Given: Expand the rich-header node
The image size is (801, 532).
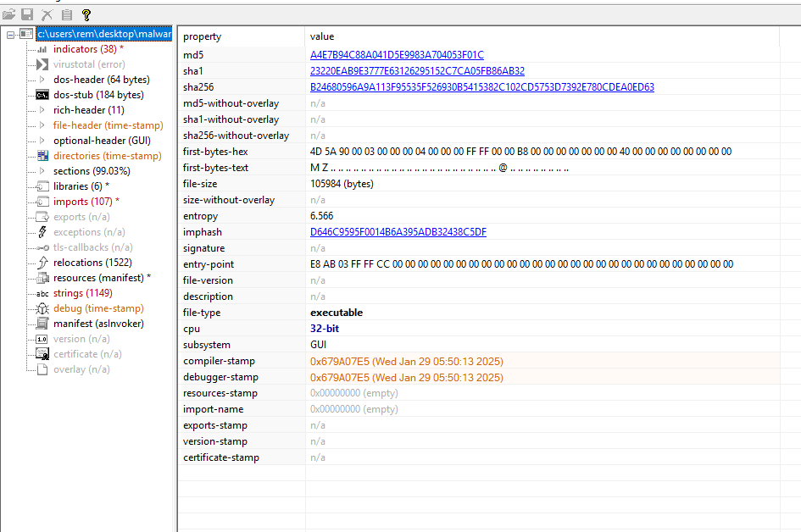Looking at the screenshot, I should (x=42, y=110).
